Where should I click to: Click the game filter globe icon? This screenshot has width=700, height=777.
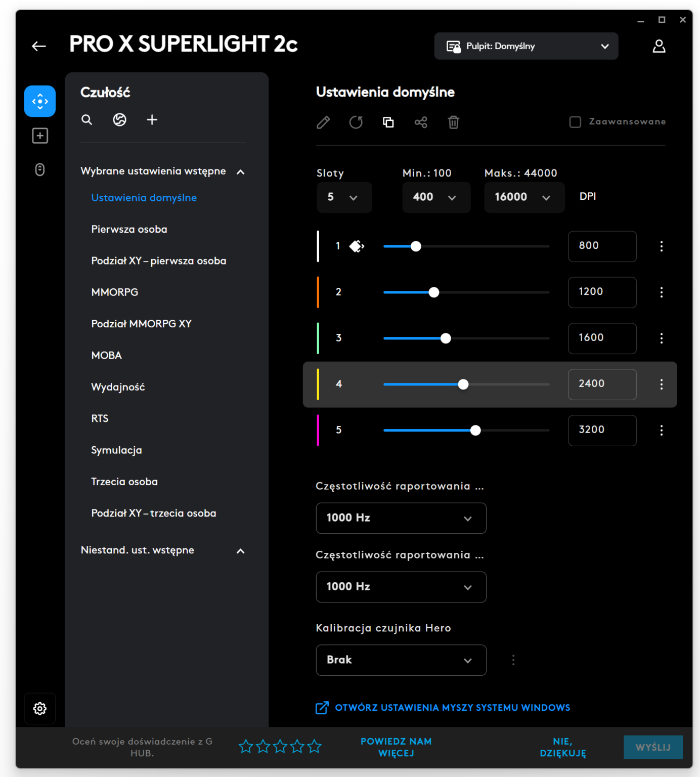pos(119,120)
